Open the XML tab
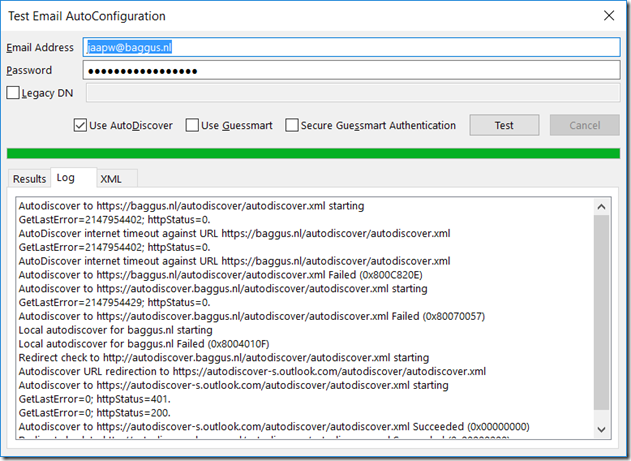Image resolution: width=631 pixels, height=461 pixels. (111, 179)
